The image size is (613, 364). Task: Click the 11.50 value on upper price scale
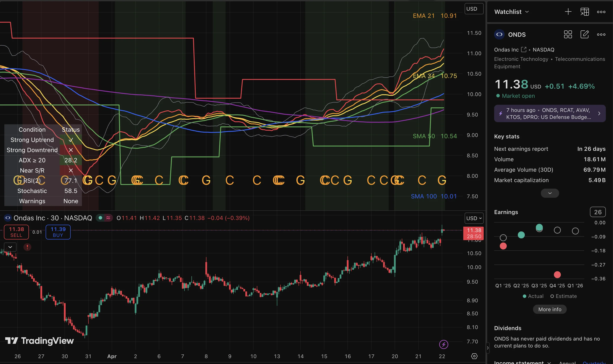tap(474, 33)
